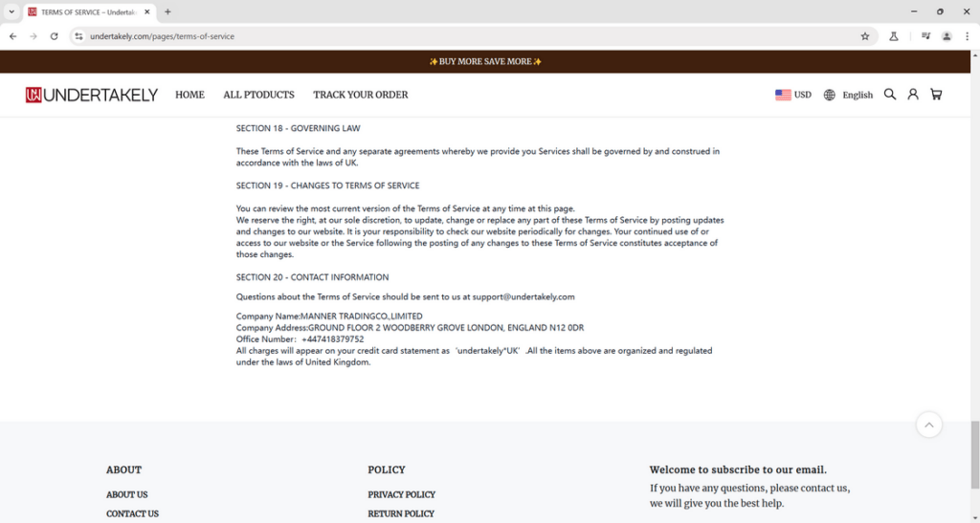Close the Terms of Service tab
This screenshot has width=980, height=523.
coord(146,11)
